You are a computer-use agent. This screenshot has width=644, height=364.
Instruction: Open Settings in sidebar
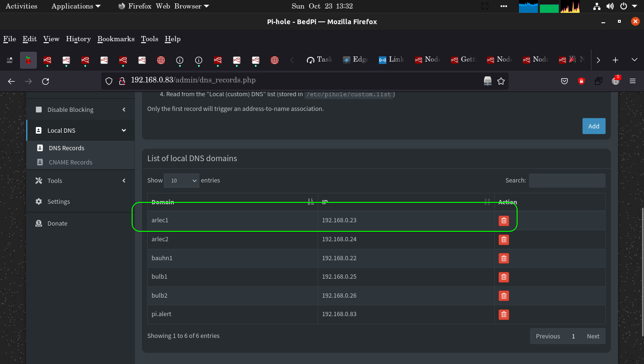click(x=80, y=201)
